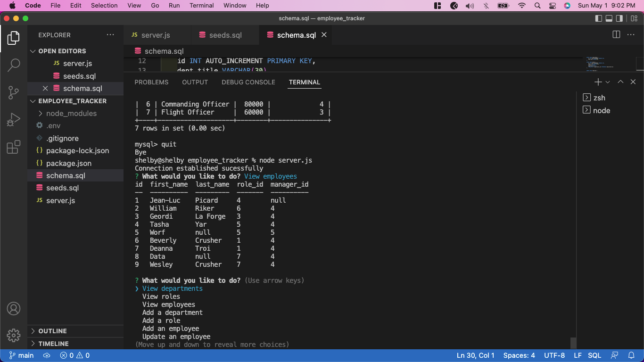Switch to the seeds.sql tab
Image resolution: width=644 pixels, height=362 pixels.
224,34
